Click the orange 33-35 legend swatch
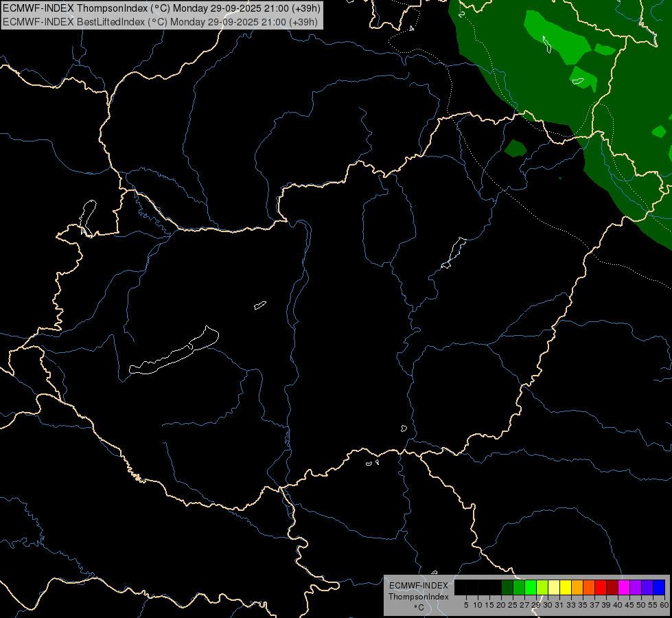Image resolution: width=672 pixels, height=618 pixels. click(577, 587)
